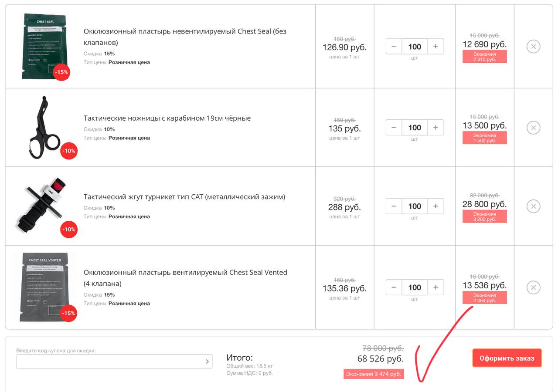Open the Тактический жгут турникет CAT product link
The image size is (558, 392).
[184, 197]
